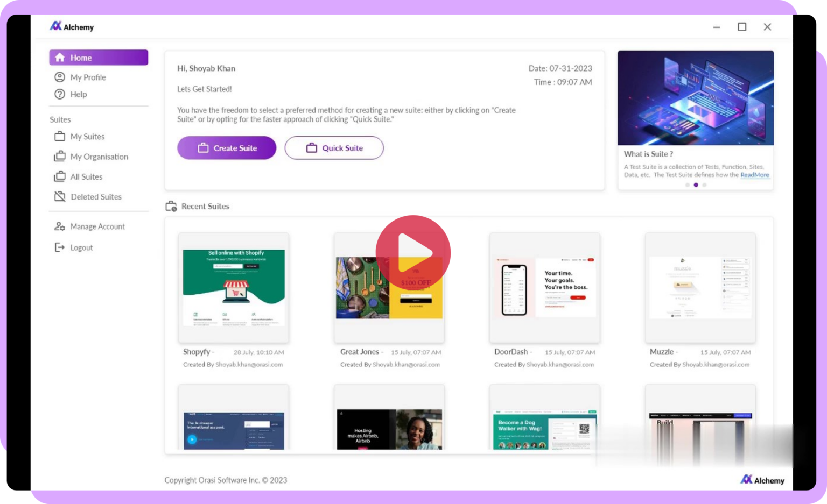Maximize the Alchemy window
827x504 pixels.
click(x=742, y=27)
